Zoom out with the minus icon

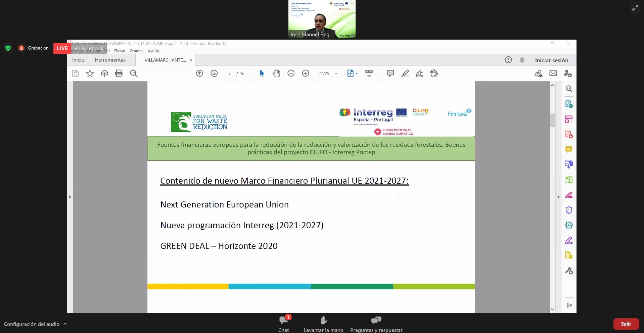tap(291, 73)
